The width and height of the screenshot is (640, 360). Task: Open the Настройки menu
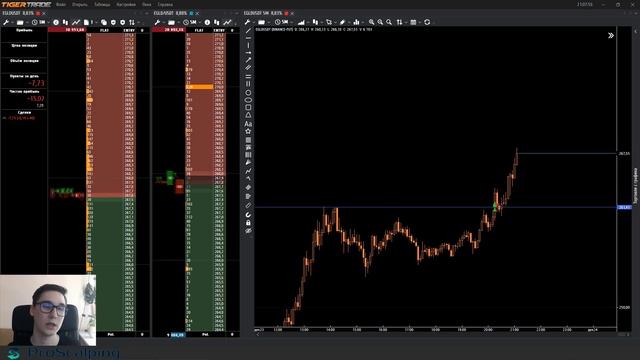pyautogui.click(x=126, y=4)
